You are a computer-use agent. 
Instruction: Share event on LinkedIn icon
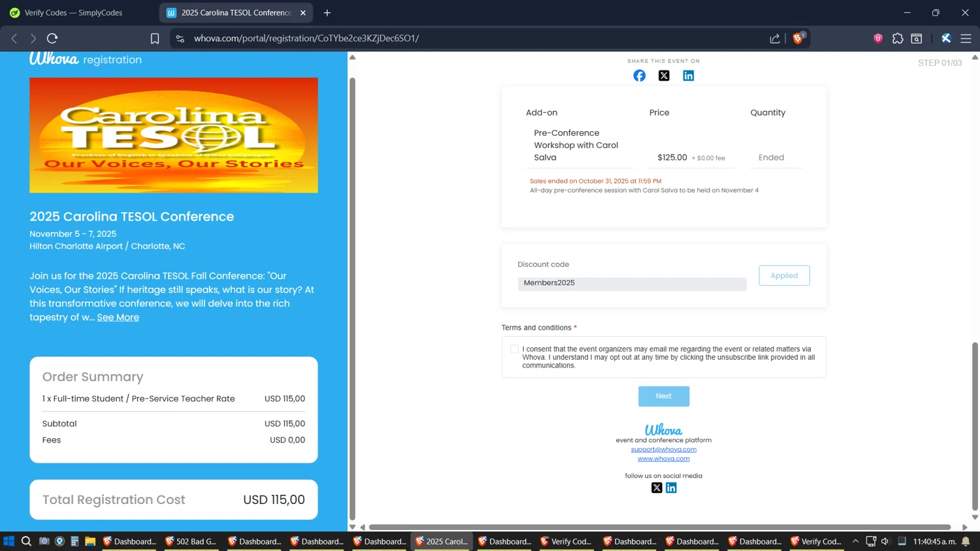689,76
